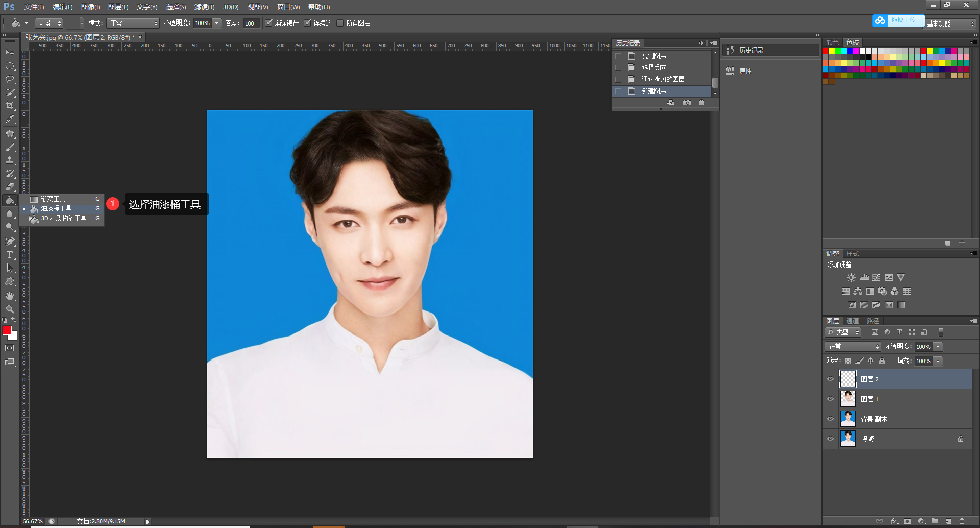
Task: Enable the 所有图层 checkbox
Action: click(340, 22)
